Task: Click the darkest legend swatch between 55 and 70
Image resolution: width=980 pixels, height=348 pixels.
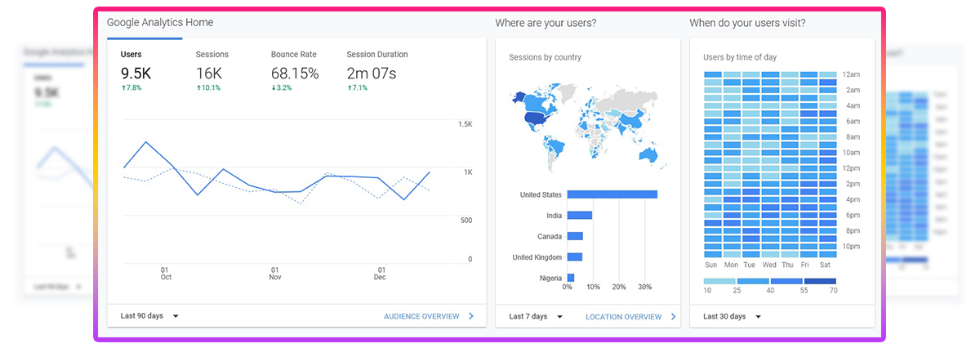Action: point(820,281)
